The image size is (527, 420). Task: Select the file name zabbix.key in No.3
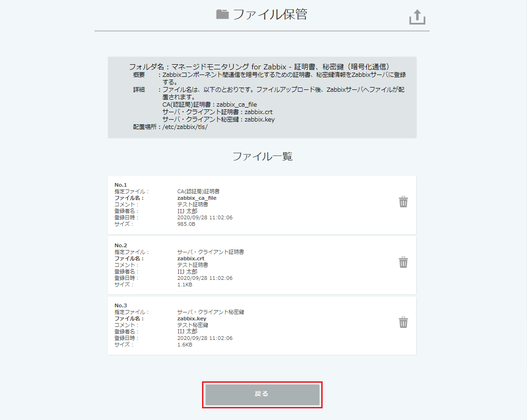[x=192, y=319]
